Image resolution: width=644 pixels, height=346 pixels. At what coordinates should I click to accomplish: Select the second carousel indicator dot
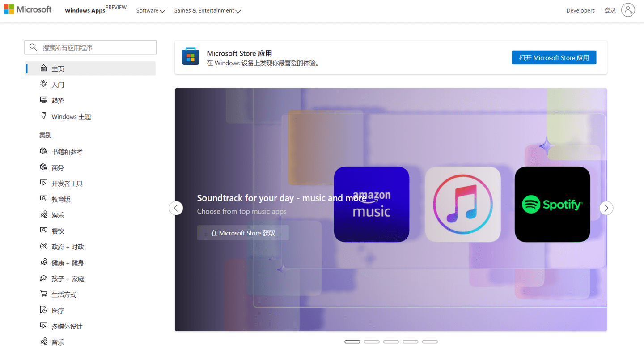point(371,341)
